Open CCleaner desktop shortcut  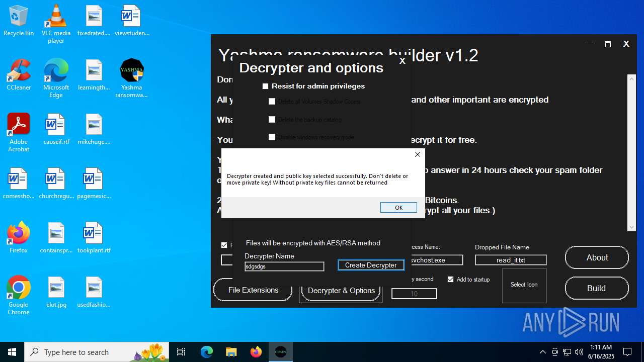(19, 75)
